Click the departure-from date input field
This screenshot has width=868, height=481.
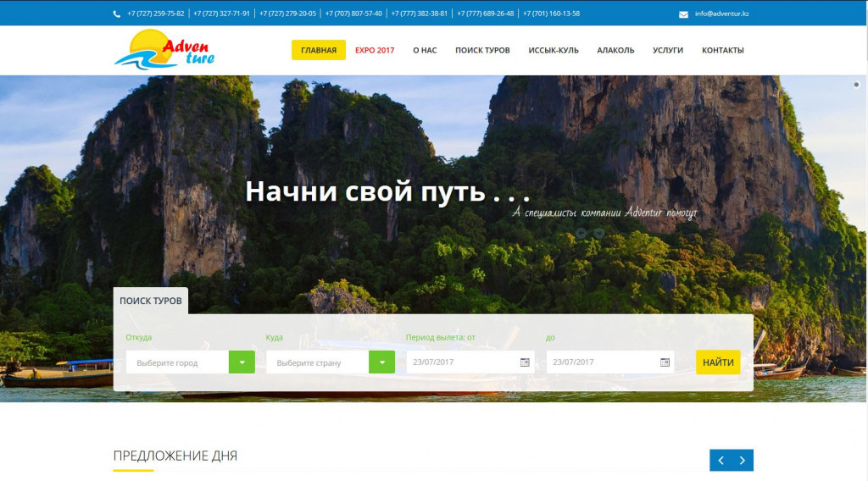[462, 362]
